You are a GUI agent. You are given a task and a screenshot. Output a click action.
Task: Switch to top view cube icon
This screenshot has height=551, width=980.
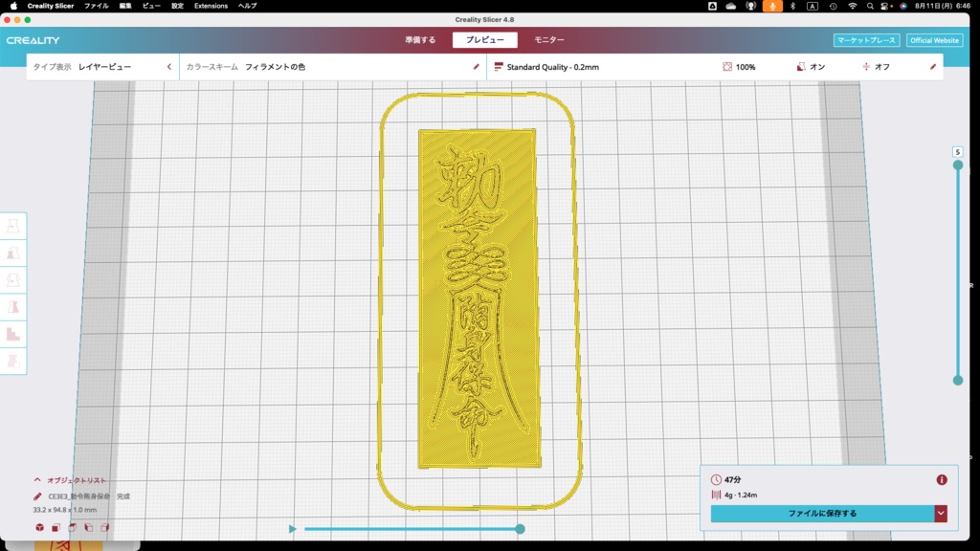point(73,528)
